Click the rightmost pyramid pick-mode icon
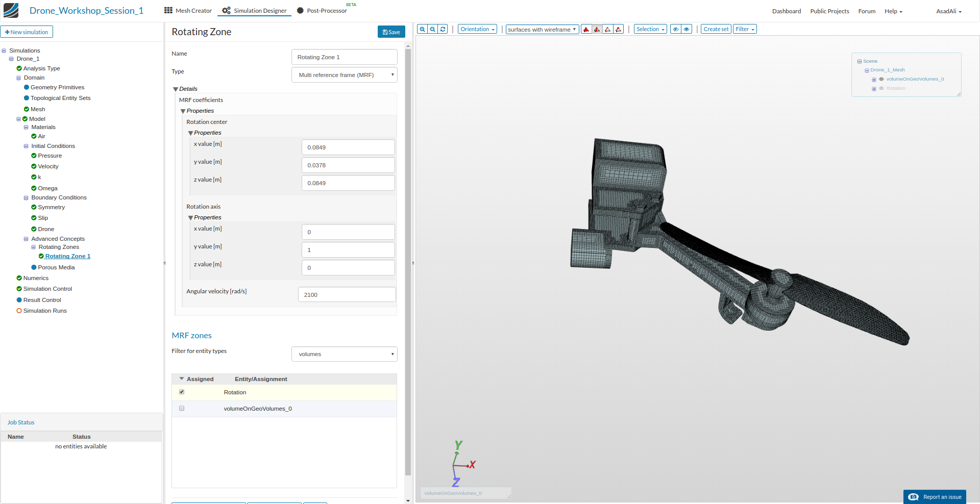Image resolution: width=980 pixels, height=504 pixels. coord(619,30)
